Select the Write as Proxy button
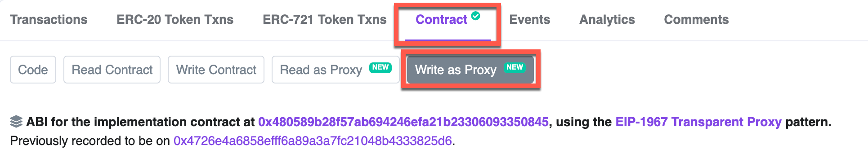 tap(470, 70)
